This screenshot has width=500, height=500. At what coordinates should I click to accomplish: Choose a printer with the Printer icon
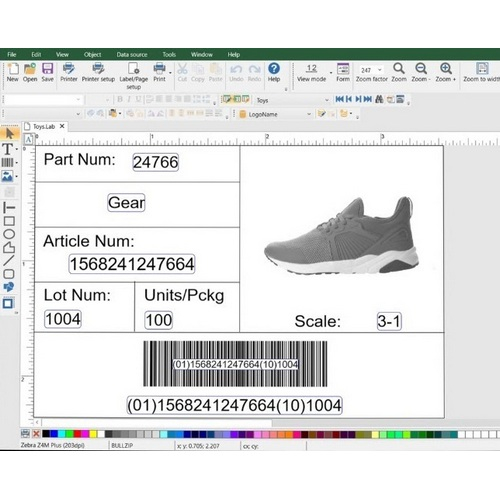point(69,72)
